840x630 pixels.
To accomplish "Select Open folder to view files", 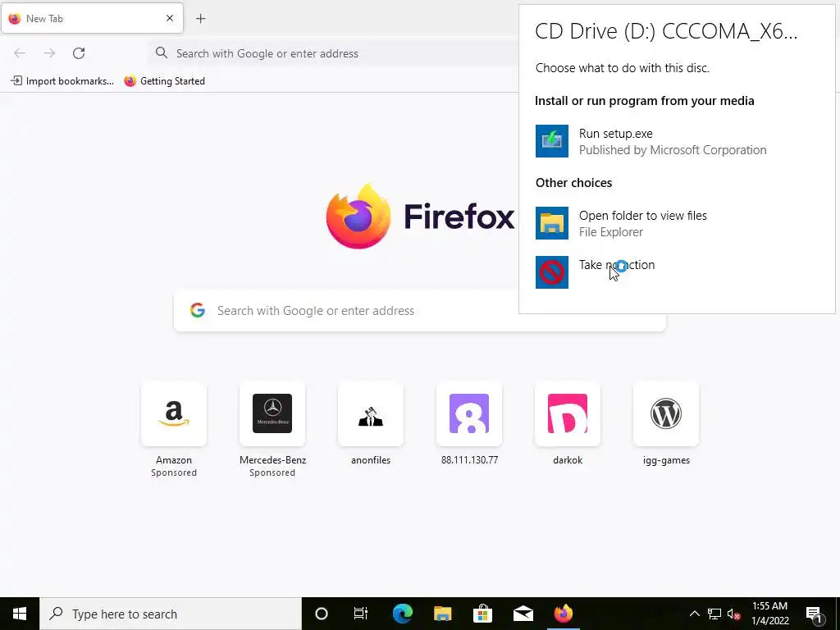I will [643, 216].
